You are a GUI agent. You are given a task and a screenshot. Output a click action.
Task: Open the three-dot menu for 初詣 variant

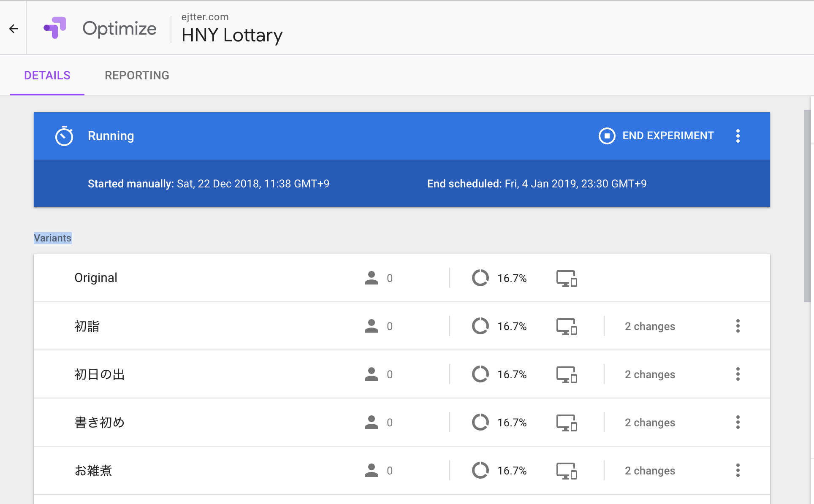pyautogui.click(x=738, y=326)
